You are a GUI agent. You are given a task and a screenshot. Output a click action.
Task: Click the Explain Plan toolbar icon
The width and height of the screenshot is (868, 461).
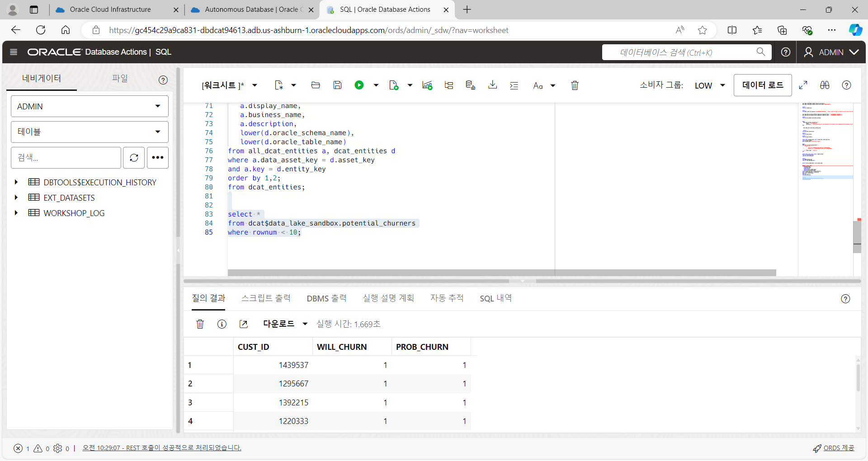click(x=449, y=85)
